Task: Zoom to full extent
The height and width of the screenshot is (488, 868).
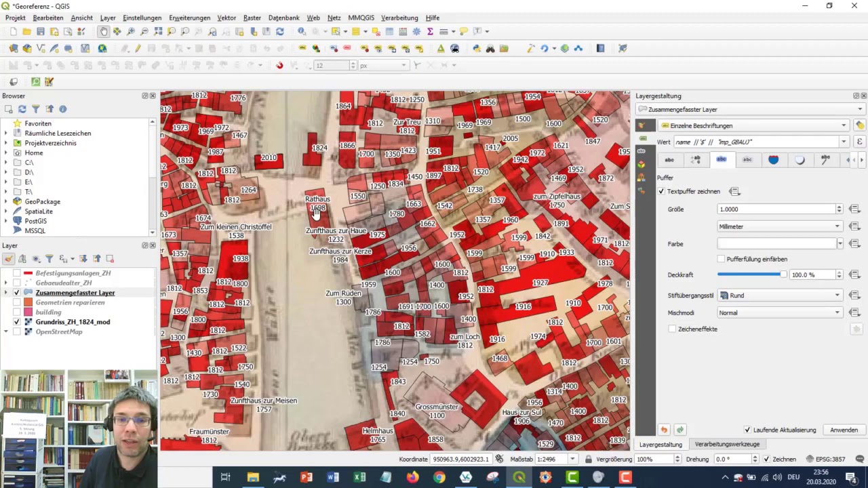Action: [158, 31]
